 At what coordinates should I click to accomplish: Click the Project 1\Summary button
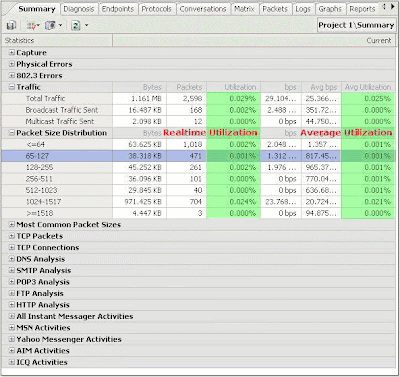coord(356,25)
